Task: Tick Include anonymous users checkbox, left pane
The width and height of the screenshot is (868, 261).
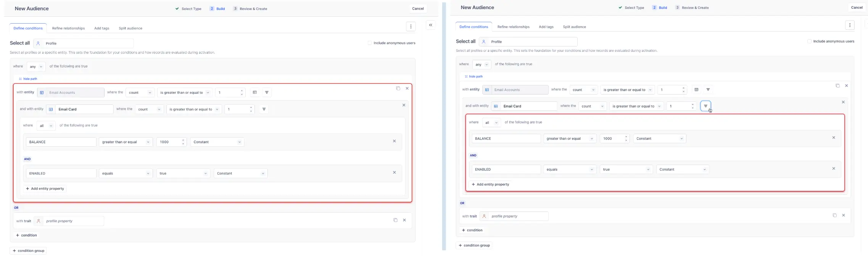Action: tap(369, 43)
